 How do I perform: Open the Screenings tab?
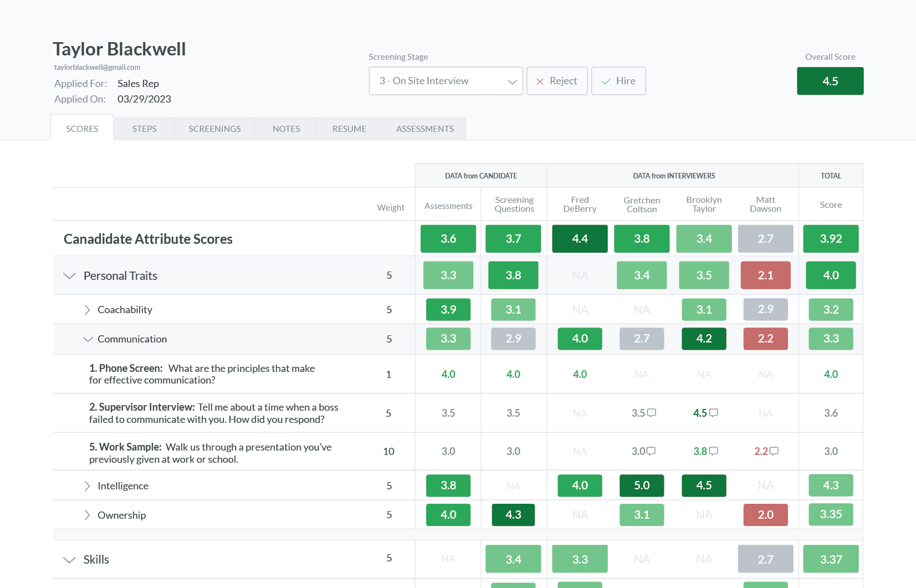[214, 129]
